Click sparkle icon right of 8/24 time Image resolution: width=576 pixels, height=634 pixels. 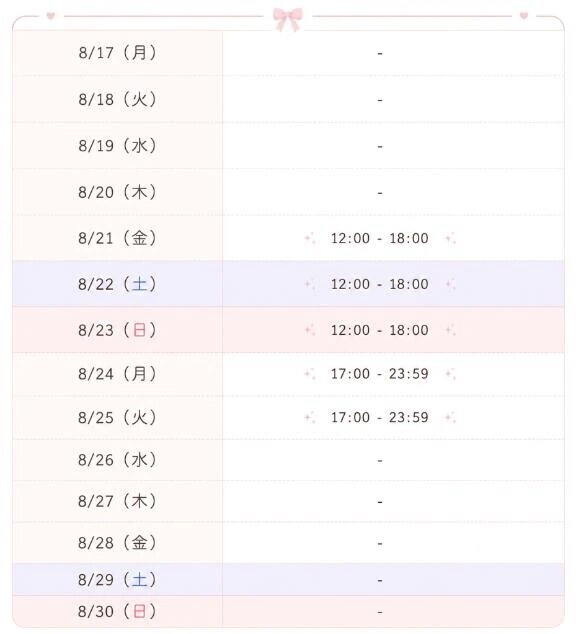coord(451,374)
